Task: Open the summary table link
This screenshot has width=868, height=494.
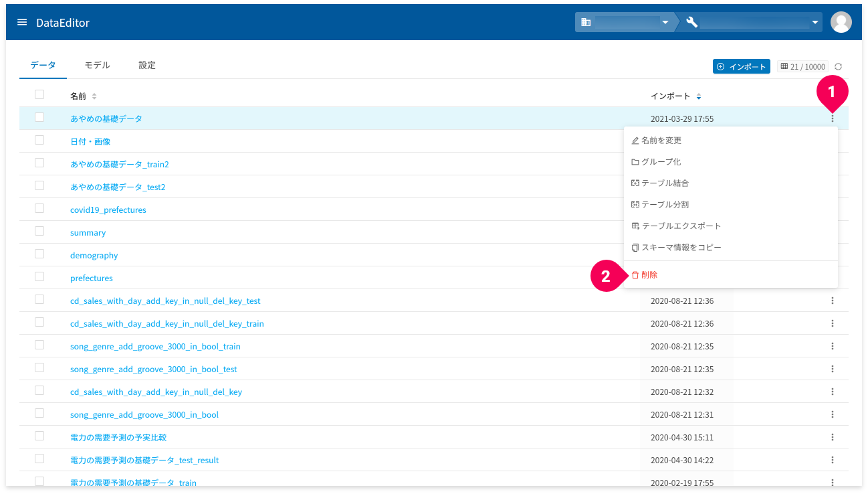Action: pyautogui.click(x=88, y=232)
